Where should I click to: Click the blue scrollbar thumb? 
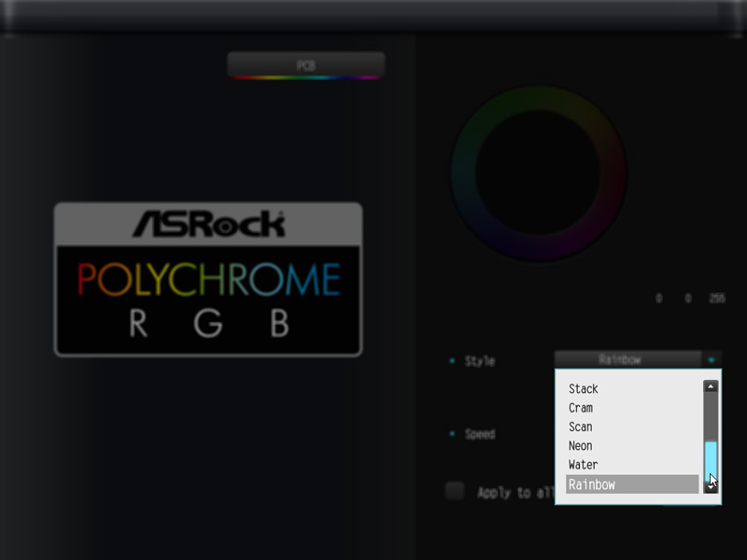click(711, 461)
